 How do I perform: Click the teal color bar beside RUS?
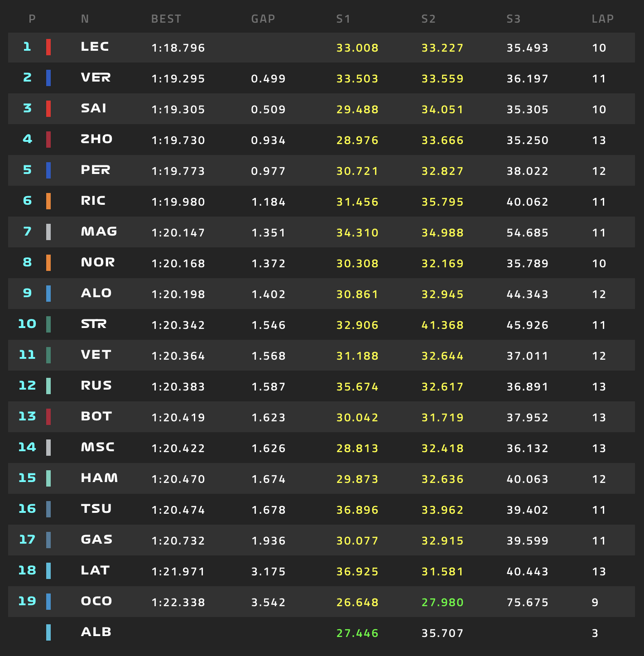[48, 386]
